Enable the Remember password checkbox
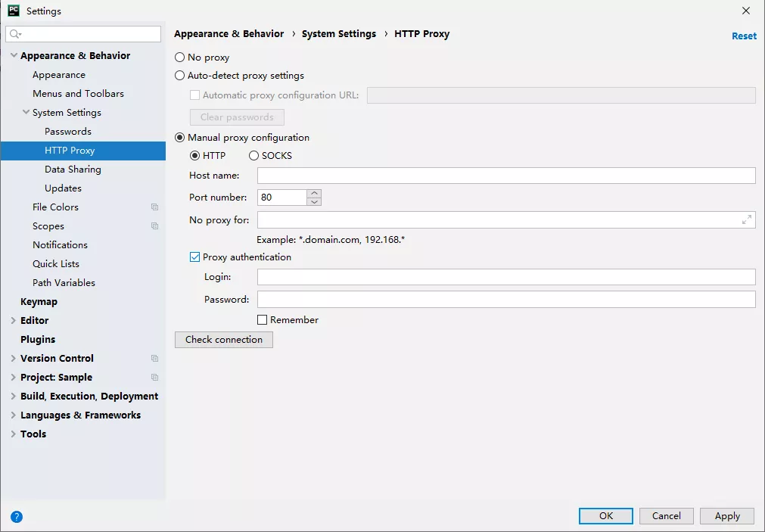The width and height of the screenshot is (765, 532). pyautogui.click(x=262, y=319)
